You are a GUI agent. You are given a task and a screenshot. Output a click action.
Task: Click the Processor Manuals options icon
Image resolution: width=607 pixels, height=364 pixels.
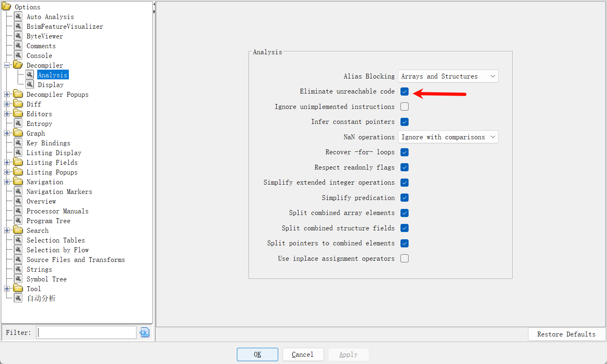coord(18,211)
